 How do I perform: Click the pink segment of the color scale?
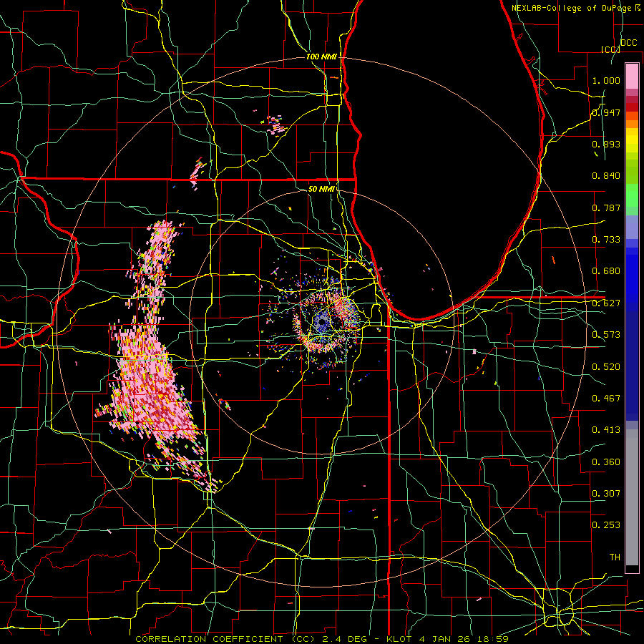pyautogui.click(x=632, y=76)
